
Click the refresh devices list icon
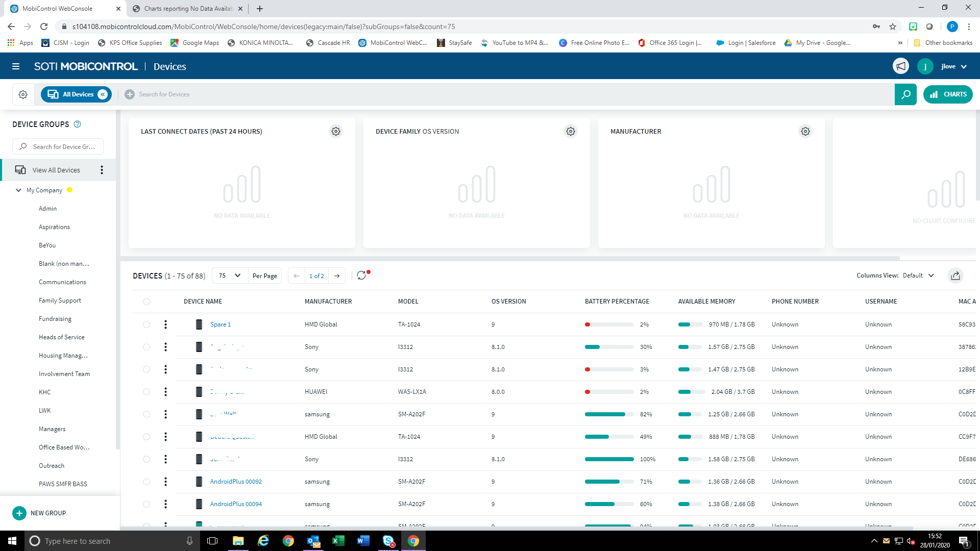pos(362,275)
